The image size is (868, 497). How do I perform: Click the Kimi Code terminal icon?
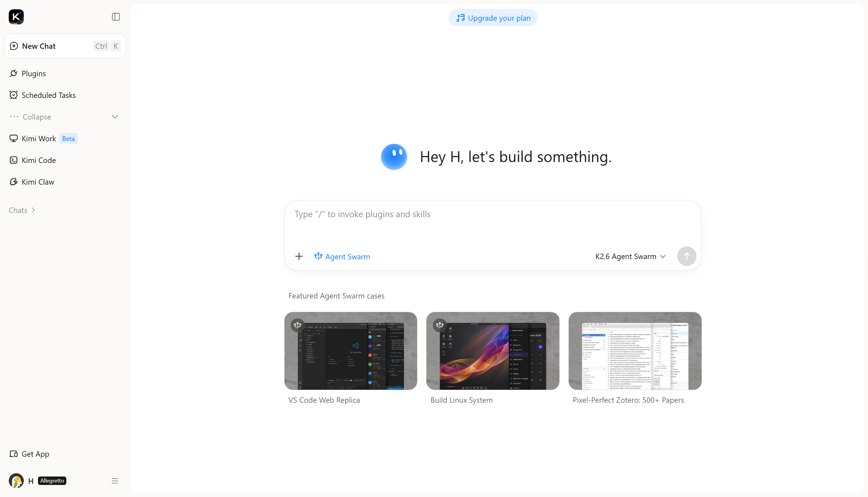point(14,160)
